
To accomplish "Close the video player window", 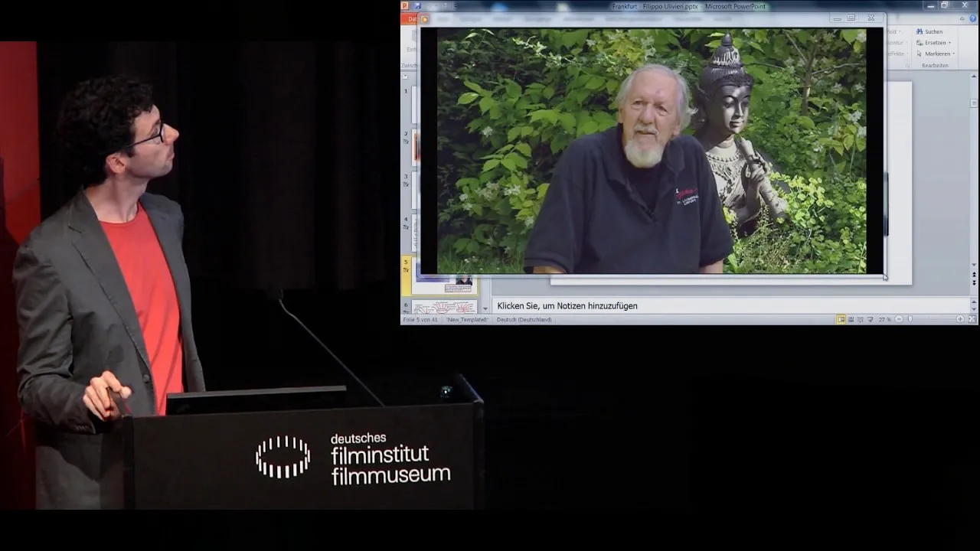I will coord(871,18).
